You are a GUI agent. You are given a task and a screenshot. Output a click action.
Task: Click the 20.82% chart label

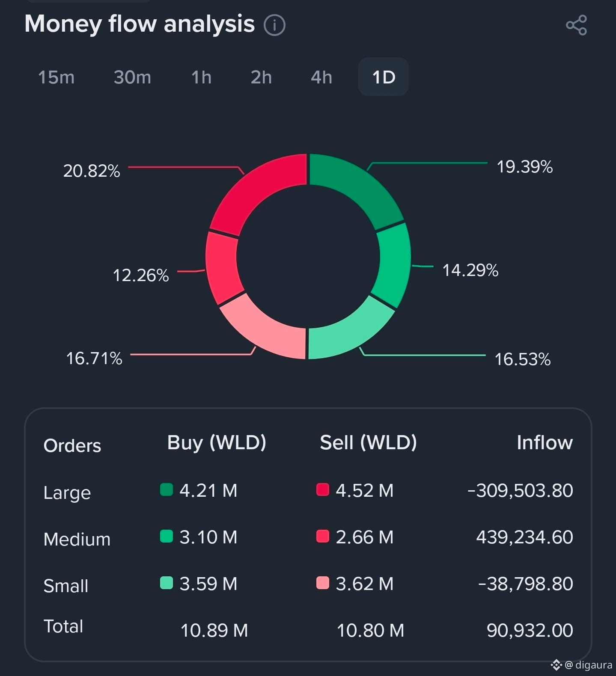(x=92, y=171)
